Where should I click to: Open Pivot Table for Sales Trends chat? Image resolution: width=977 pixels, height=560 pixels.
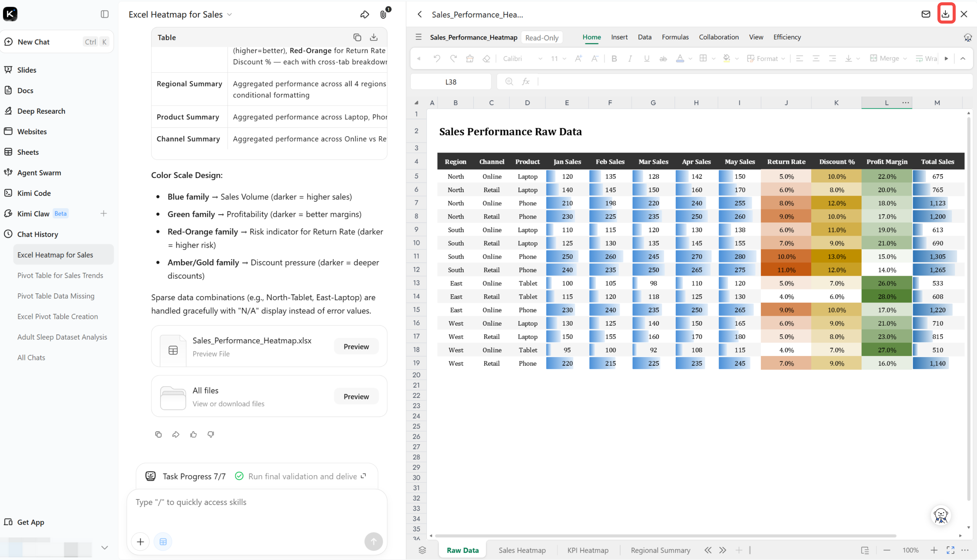(60, 275)
